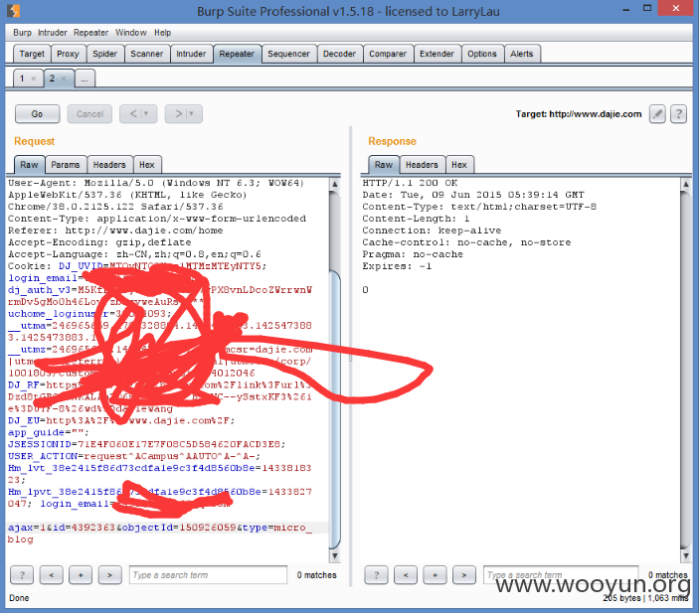Open the Burp menu

22,33
